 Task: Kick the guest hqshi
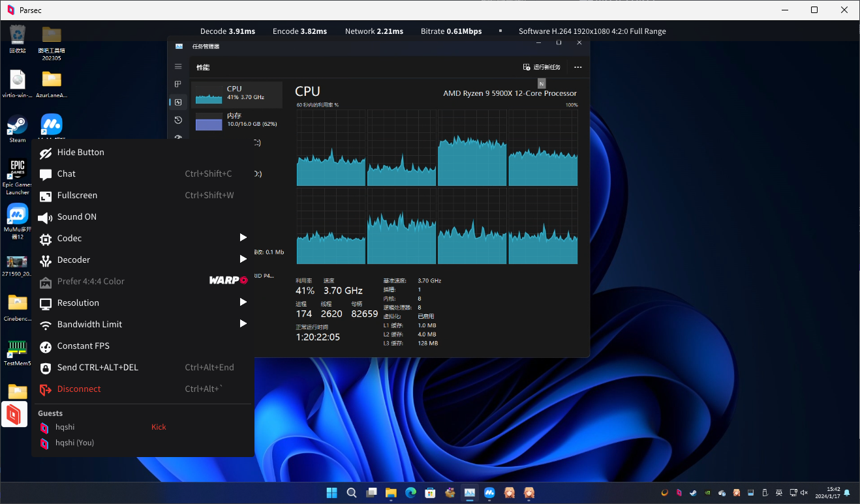[x=159, y=427]
